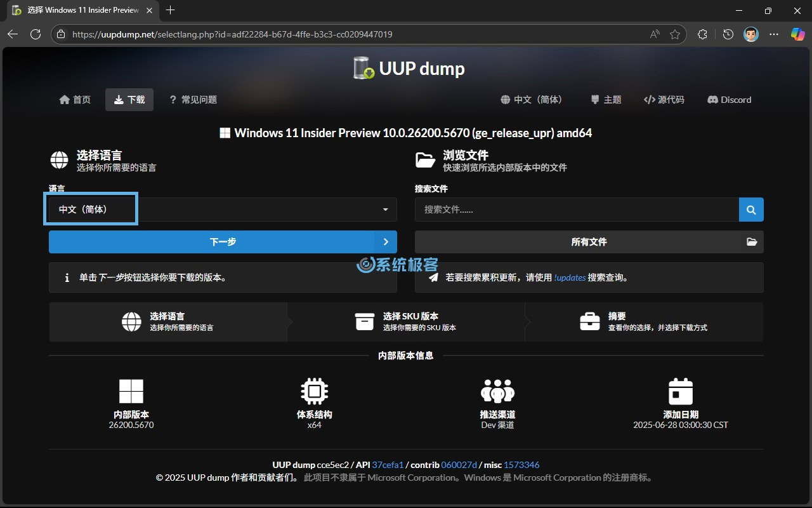
Task: Add page to favorites with star icon
Action: (675, 34)
